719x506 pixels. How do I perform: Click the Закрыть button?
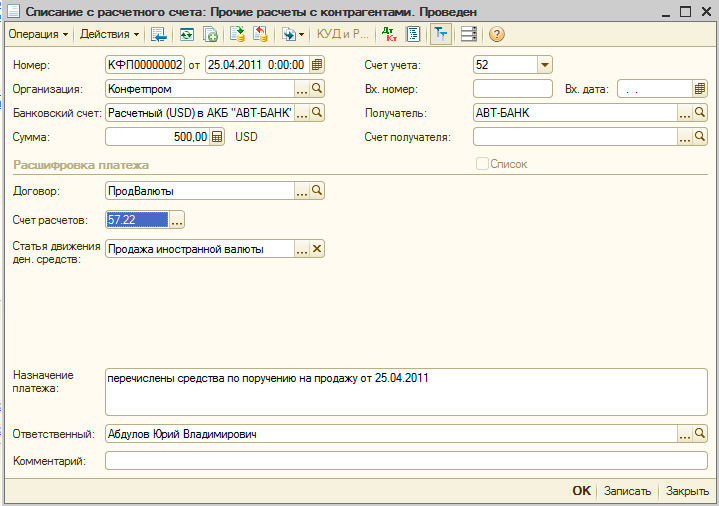click(x=687, y=491)
